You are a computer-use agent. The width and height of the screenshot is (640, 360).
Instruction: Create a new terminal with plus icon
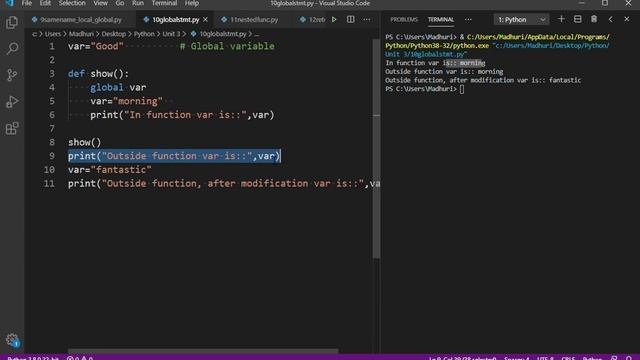561,19
